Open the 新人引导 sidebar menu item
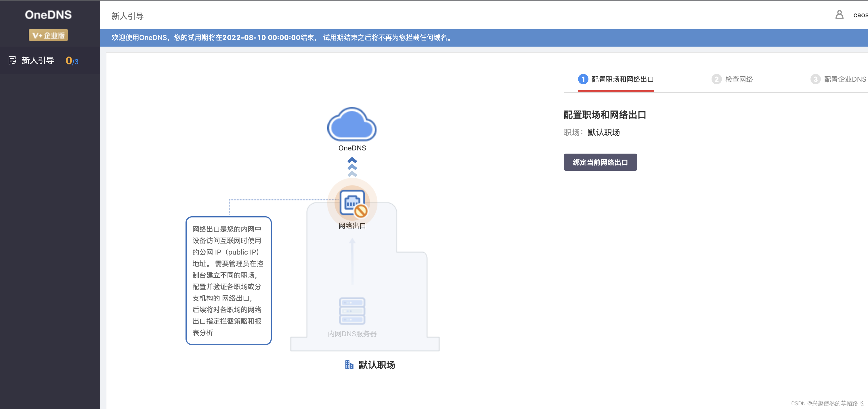Viewport: 868px width, 409px height. pos(50,61)
